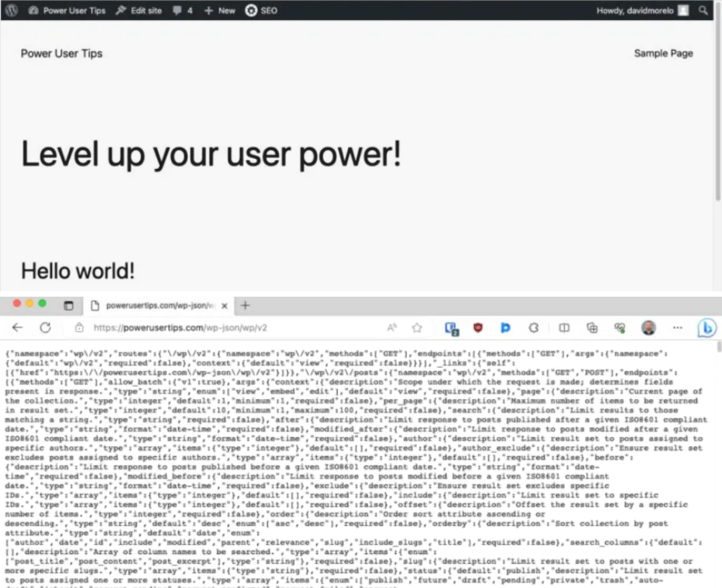
Task: Expand the New content menu
Action: (219, 10)
